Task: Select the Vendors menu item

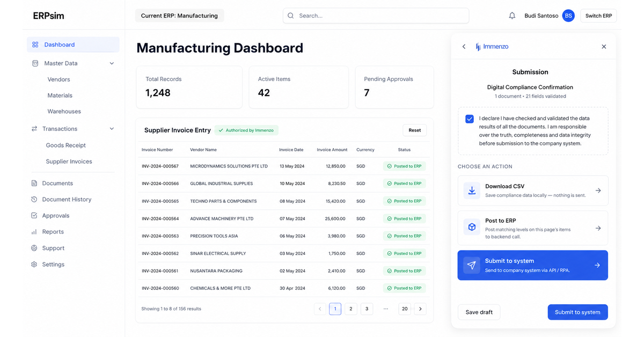Action: (x=59, y=79)
